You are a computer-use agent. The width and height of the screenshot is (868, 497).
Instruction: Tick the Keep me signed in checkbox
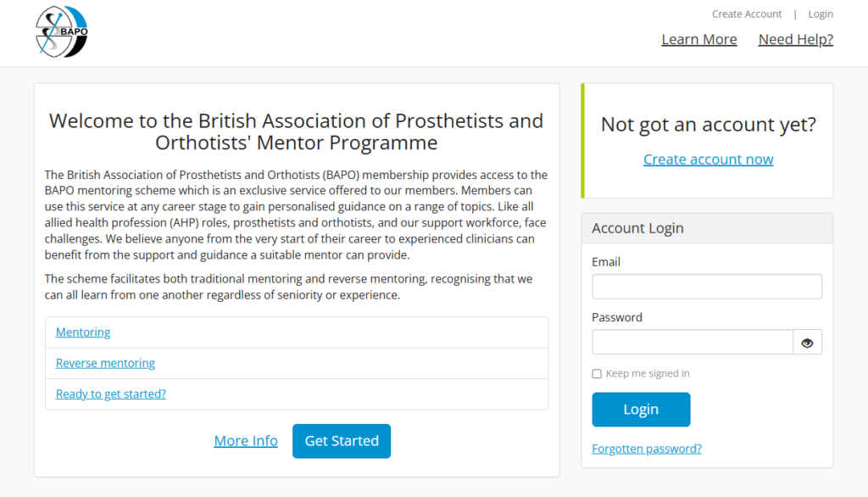coord(597,374)
